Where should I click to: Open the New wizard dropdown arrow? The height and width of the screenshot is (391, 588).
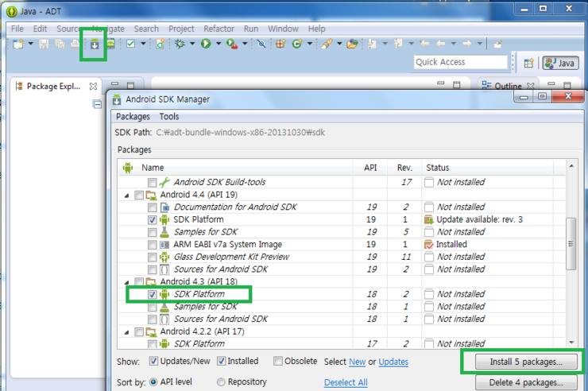click(x=31, y=45)
